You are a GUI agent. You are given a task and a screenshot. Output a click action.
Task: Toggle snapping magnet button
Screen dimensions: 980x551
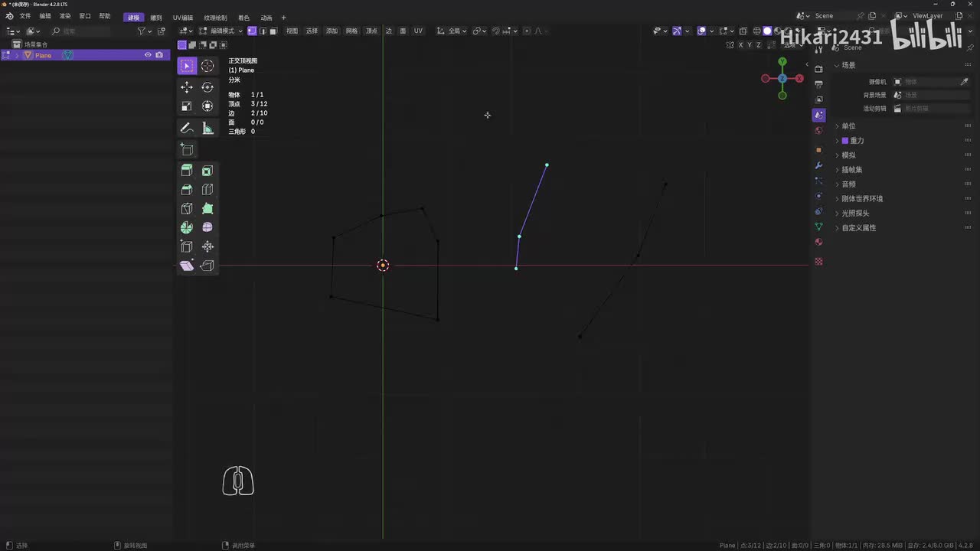(495, 31)
